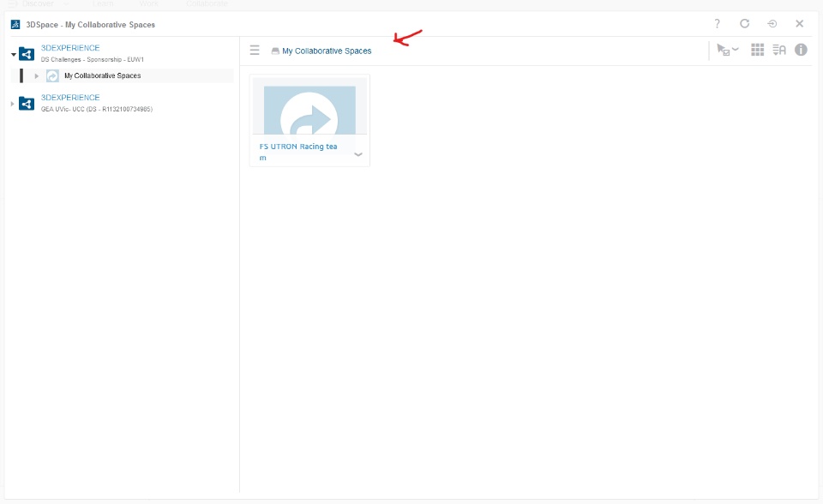
Task: Click the 3DSpace - My Collaborative Spaces title
Action: point(90,25)
